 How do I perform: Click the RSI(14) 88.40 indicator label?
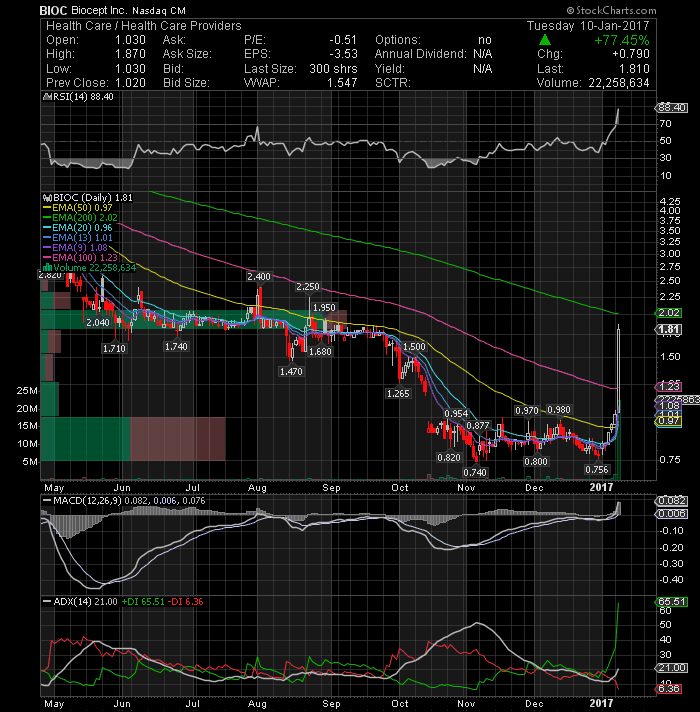(78, 97)
